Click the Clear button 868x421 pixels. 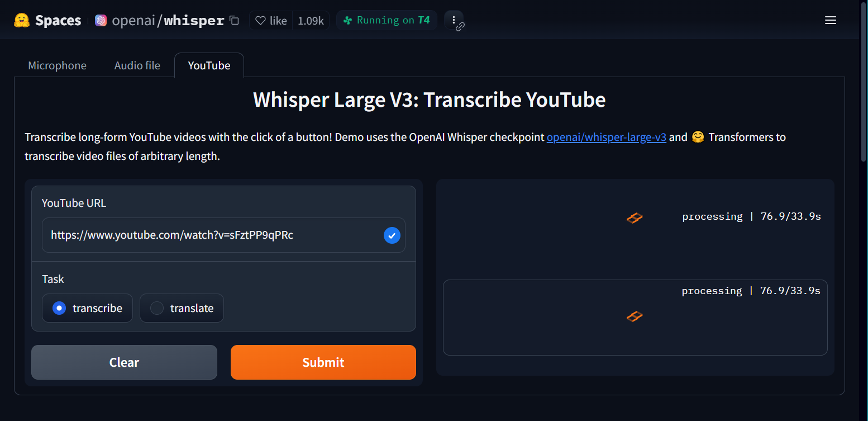124,362
